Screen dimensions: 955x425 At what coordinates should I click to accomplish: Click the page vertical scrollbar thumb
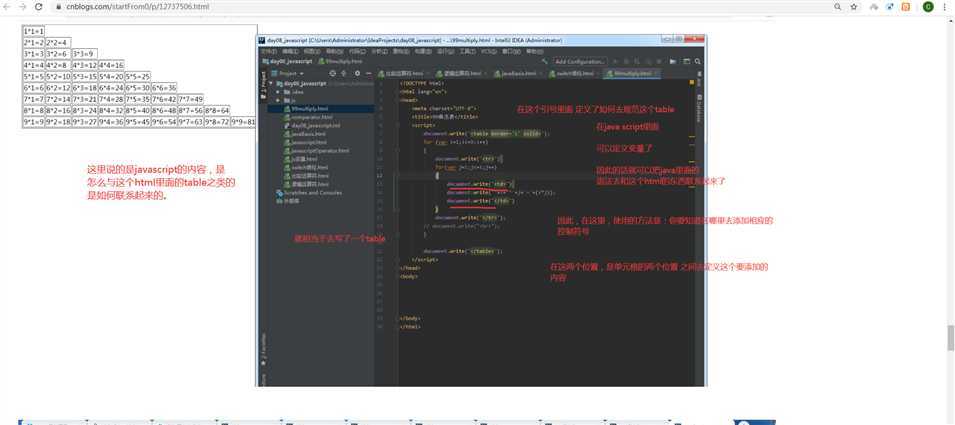point(951,338)
